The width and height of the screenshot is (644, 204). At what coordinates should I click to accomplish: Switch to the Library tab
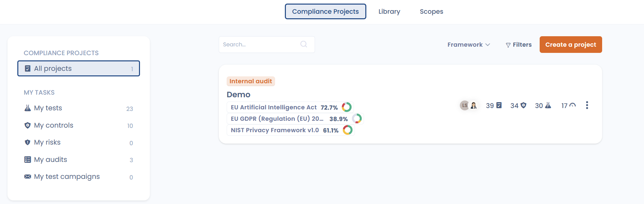coord(389,12)
